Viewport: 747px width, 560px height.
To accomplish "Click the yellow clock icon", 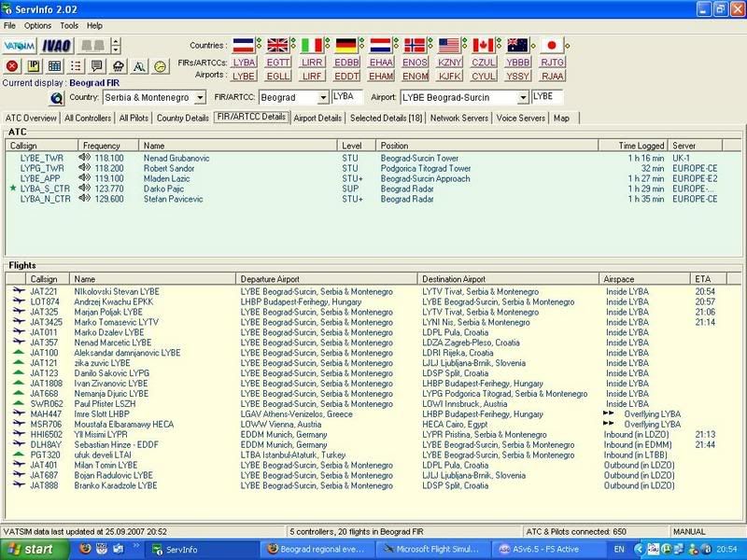I will 161,66.
